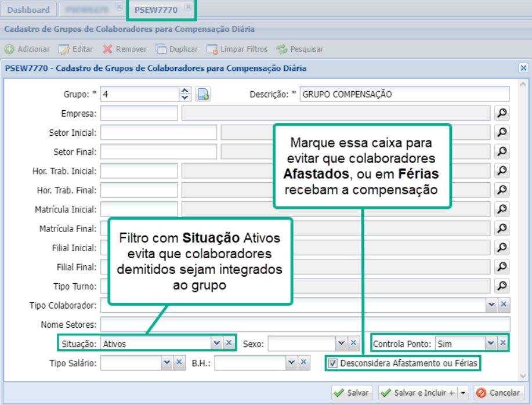Clear the Controla Ponto selection via X
Viewport: 532px width, 405px height.
[x=502, y=343]
